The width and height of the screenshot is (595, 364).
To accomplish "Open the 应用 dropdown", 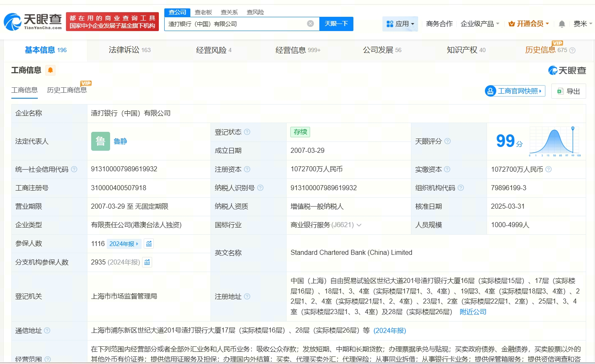I will (400, 24).
